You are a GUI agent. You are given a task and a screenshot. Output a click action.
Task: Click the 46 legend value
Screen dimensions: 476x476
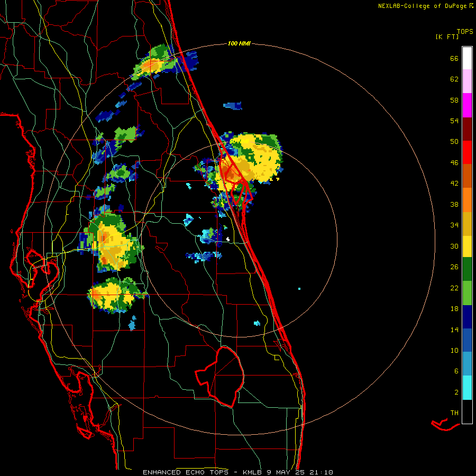click(454, 163)
